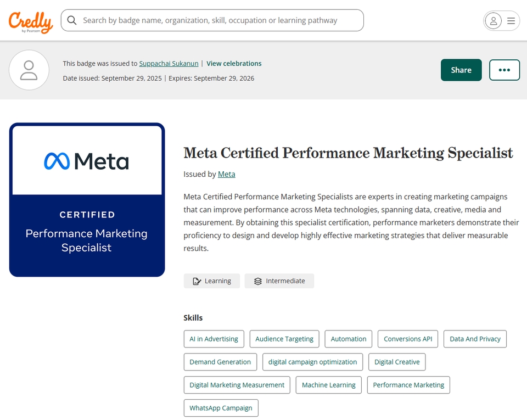Screen dimensions: 527x420
Task: Click the Intermediate level icon
Action: 258,281
